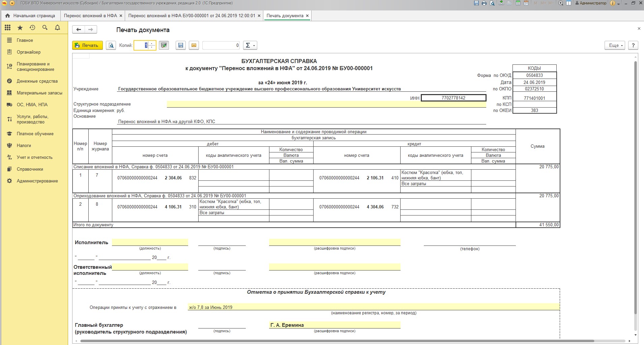Zoom magnifier icon in title bar
644x345 pixels.
click(x=561, y=3)
